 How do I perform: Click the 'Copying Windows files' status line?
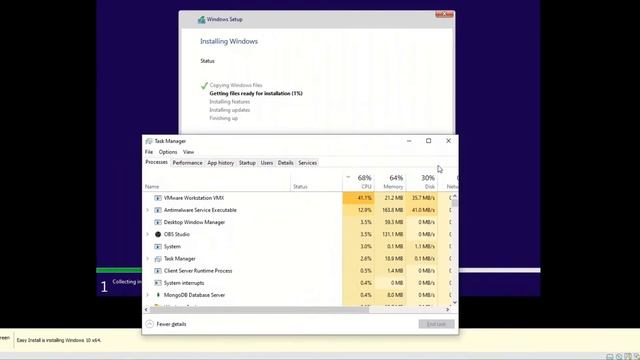point(236,85)
